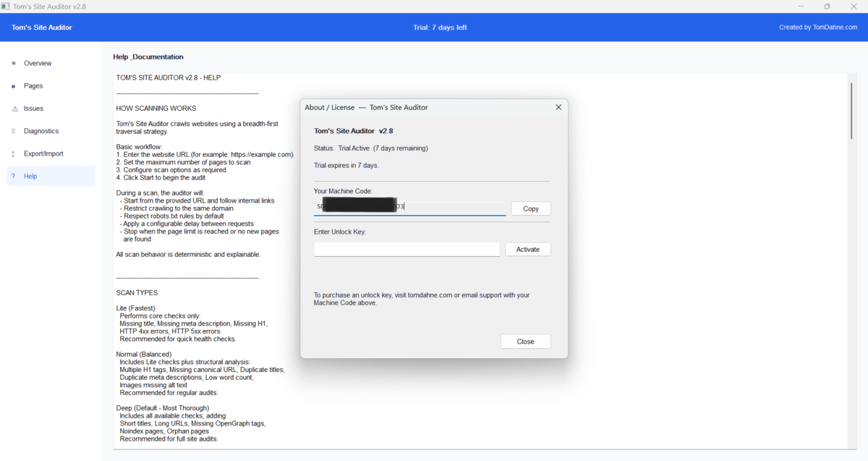Close the About/License dialog with the X
The width and height of the screenshot is (868, 461).
558,106
